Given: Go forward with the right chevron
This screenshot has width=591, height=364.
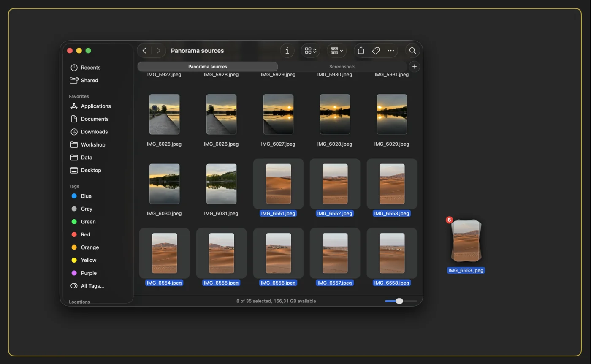Looking at the screenshot, I should [x=158, y=51].
